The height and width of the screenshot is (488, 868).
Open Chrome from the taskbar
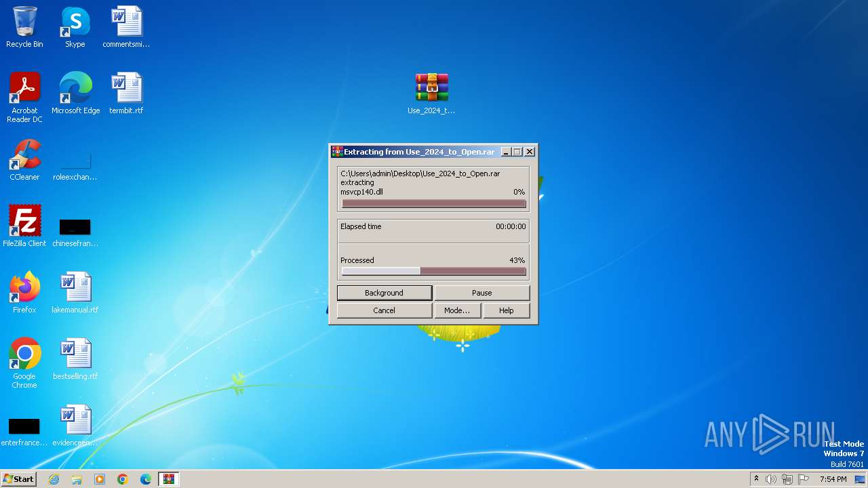pos(123,479)
